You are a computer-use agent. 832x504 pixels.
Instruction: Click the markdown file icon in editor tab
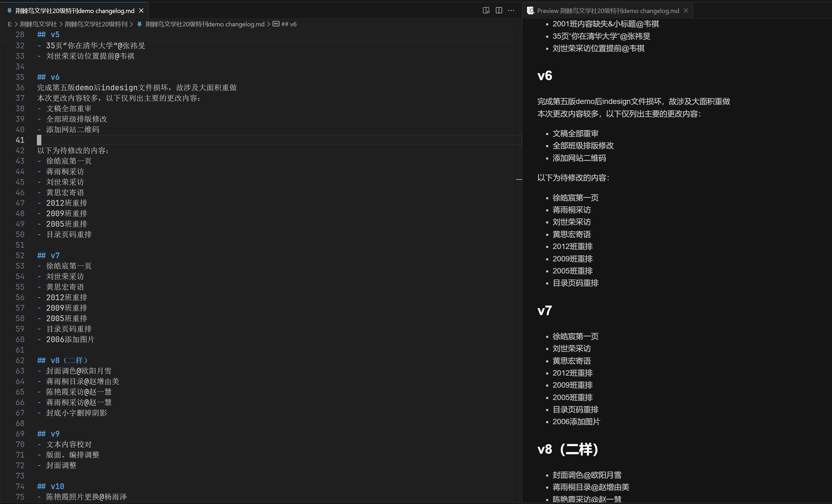click(x=10, y=11)
